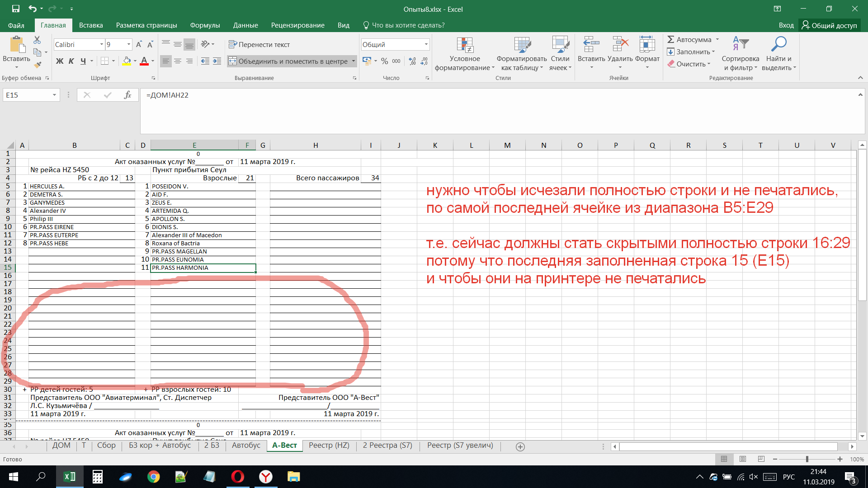Decrease decimal places

[424, 61]
